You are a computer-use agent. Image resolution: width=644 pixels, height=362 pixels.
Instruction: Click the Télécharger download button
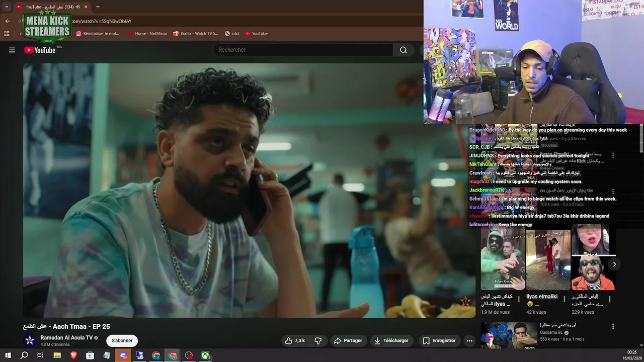coord(391,340)
